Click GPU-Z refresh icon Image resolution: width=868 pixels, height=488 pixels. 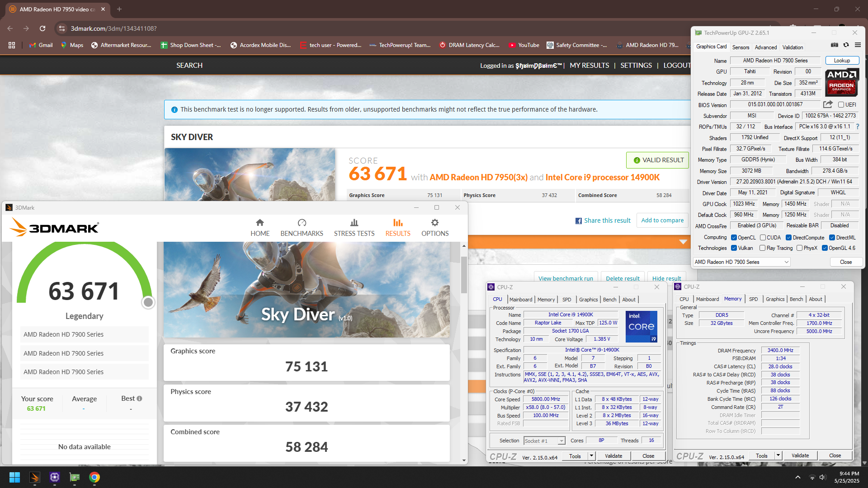pyautogui.click(x=846, y=45)
